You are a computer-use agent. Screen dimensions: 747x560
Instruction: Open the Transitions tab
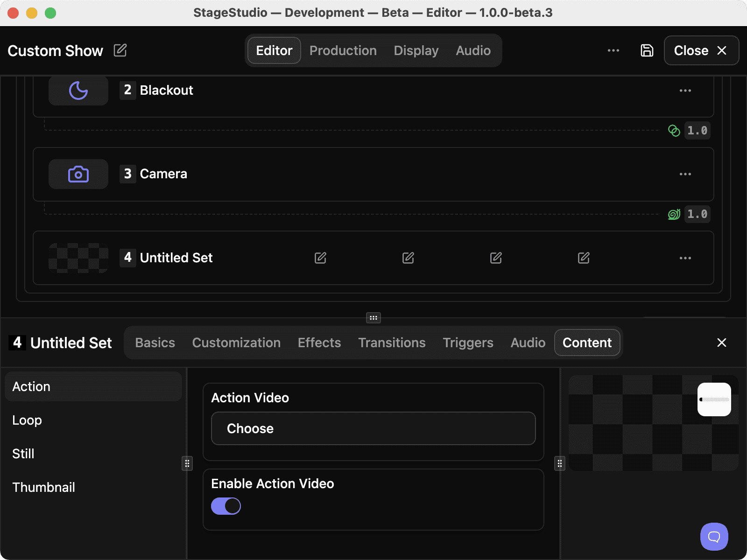click(392, 343)
